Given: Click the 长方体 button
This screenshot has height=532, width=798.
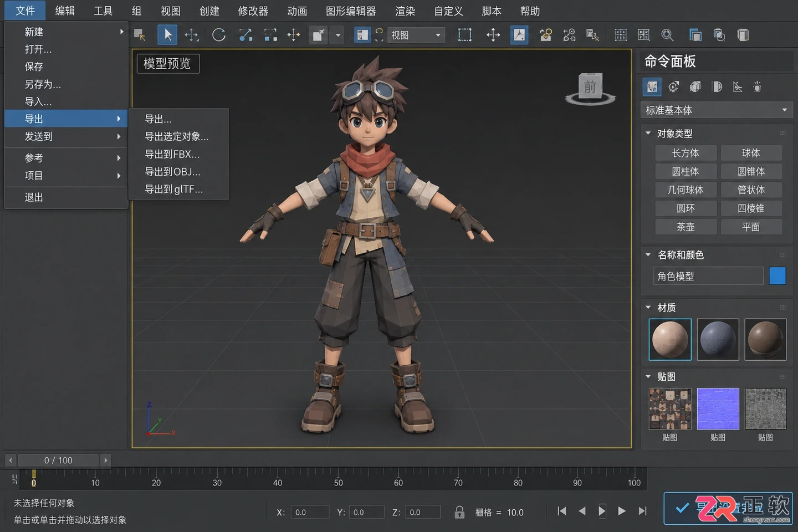Looking at the screenshot, I should tap(686, 153).
